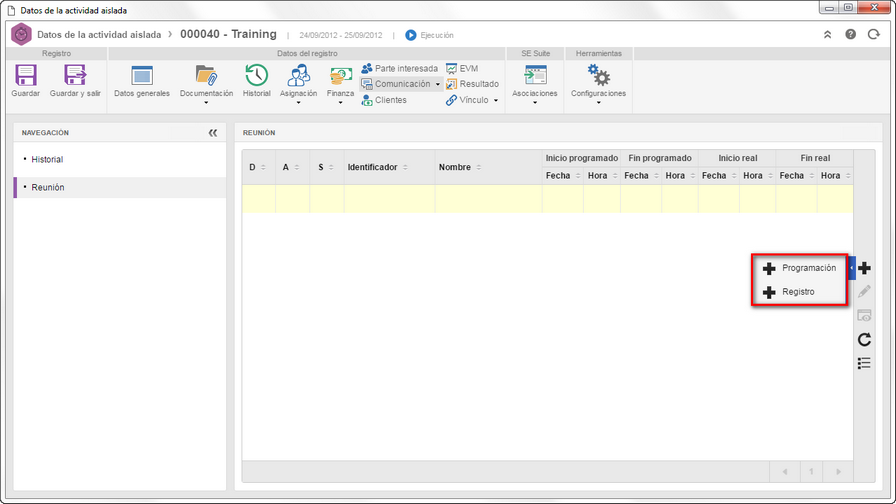Open the Comunicación menu
Screen dimensions: 896x504
401,84
